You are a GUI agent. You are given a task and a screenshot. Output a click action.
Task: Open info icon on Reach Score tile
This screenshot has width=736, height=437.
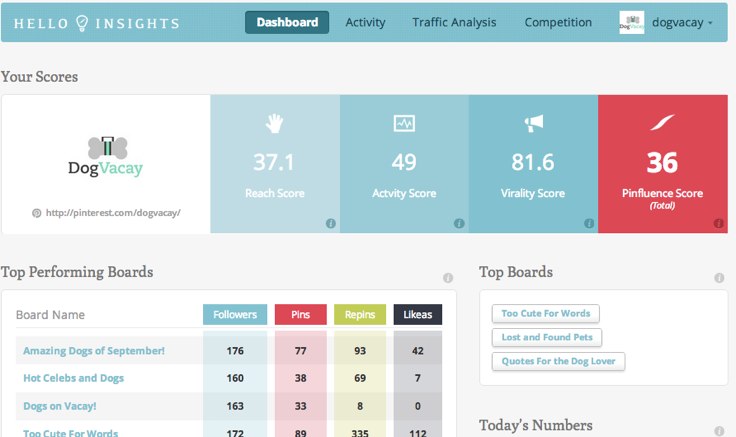[330, 223]
